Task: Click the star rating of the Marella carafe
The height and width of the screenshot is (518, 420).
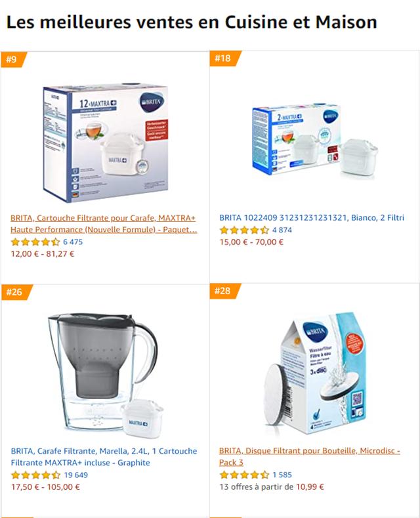Action: pyautogui.click(x=35, y=475)
